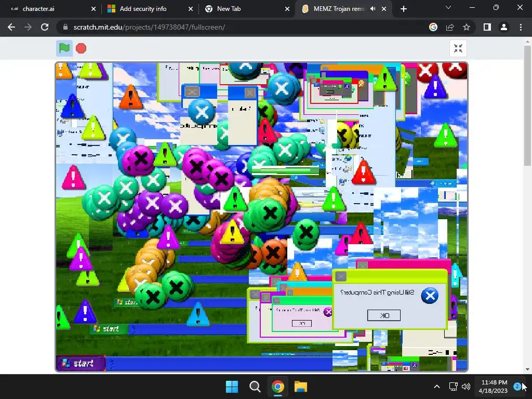Click the light blue warning triangle at bottom
Screen dimensions: 532x399
point(198,314)
